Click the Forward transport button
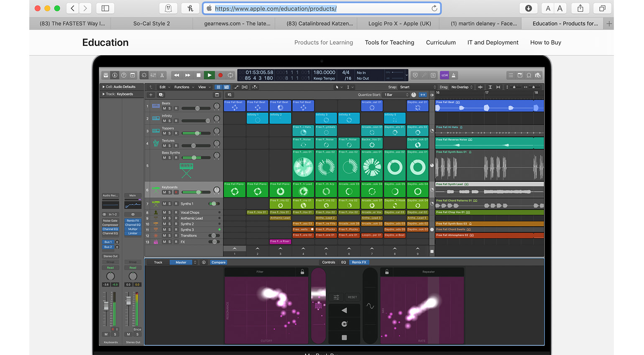This screenshot has height=355, width=644. (x=188, y=75)
